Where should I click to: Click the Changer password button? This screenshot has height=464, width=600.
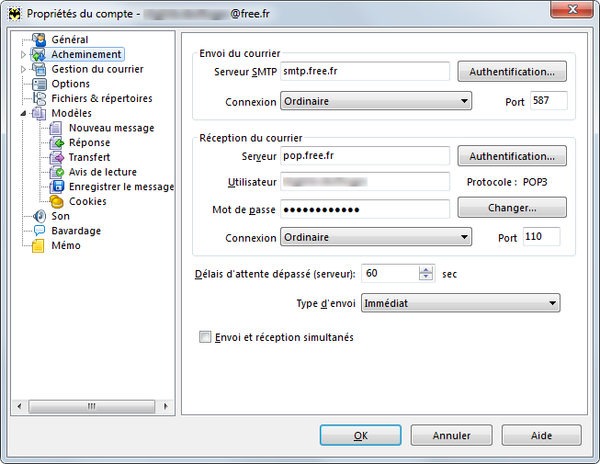pos(512,208)
